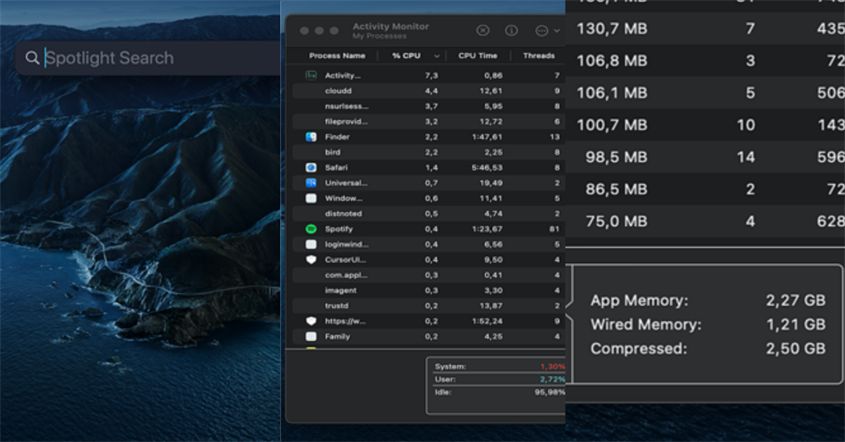
Task: Sort by % CPU column header
Action: 406,56
